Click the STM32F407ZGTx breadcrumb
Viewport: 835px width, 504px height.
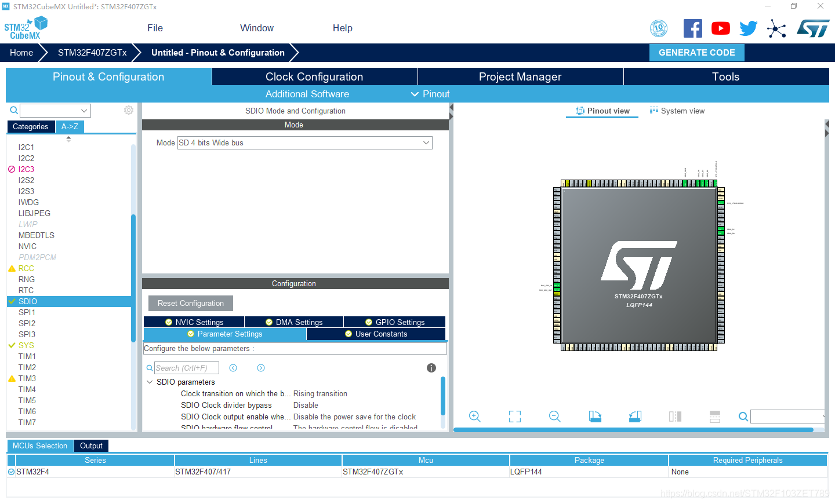point(92,52)
